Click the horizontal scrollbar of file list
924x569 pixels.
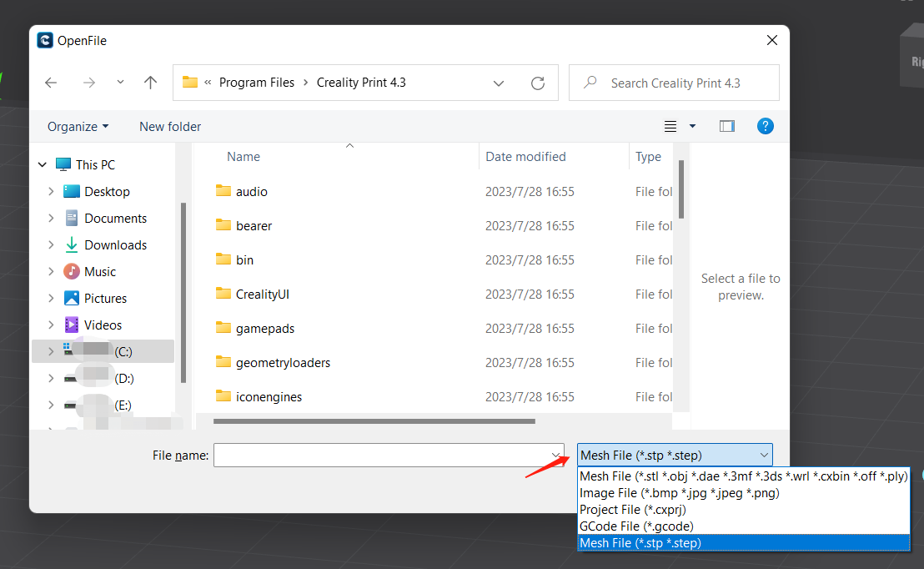[374, 421]
